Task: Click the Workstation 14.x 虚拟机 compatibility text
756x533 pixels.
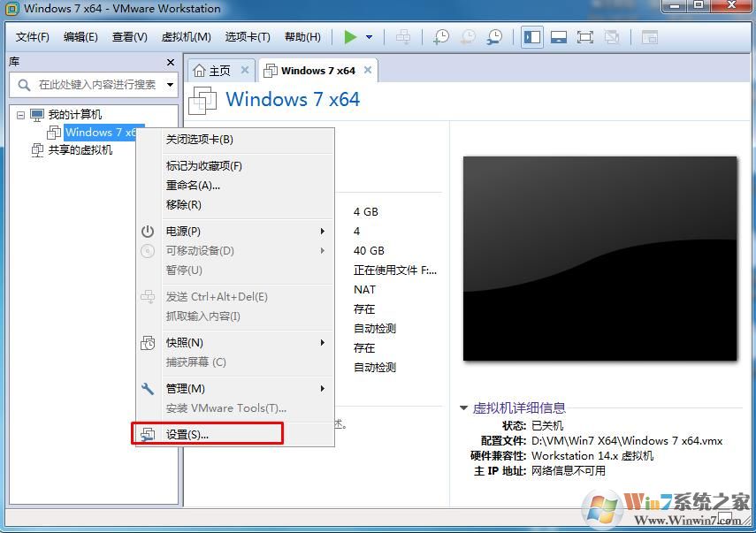Action: (592, 456)
